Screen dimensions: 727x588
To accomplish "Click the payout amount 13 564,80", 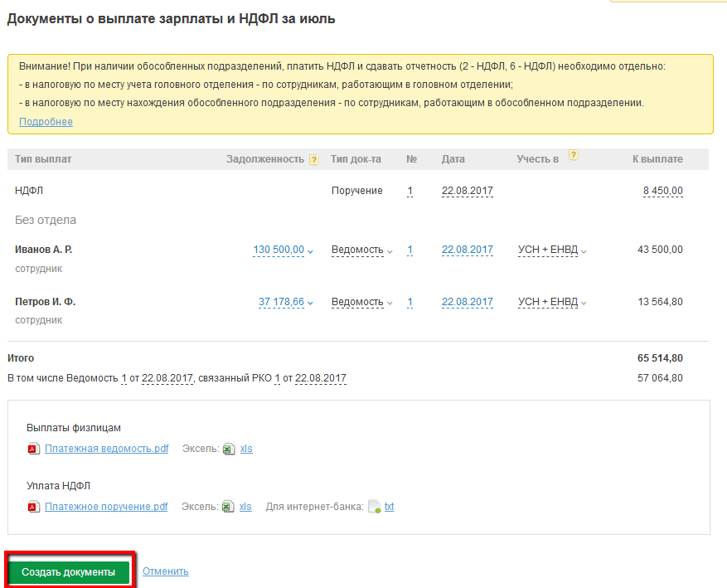I will pyautogui.click(x=660, y=302).
